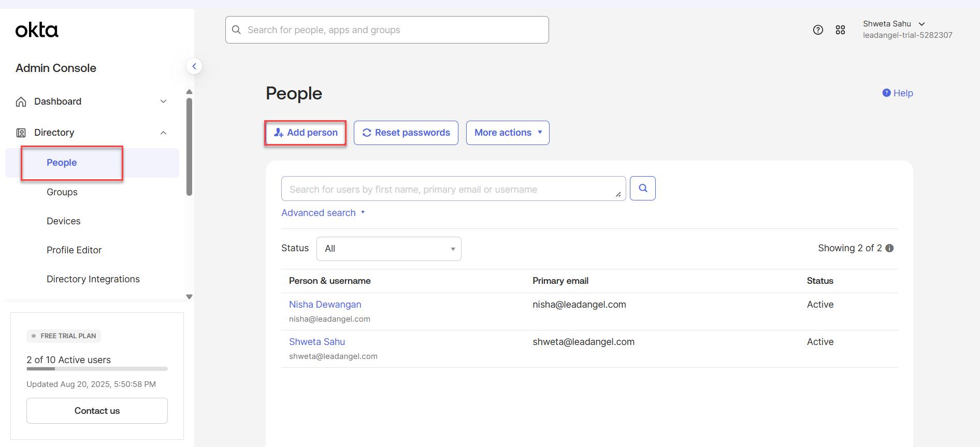The width and height of the screenshot is (980, 447).
Task: Click the leadangel-trial-5282307 org name
Action: pos(907,35)
